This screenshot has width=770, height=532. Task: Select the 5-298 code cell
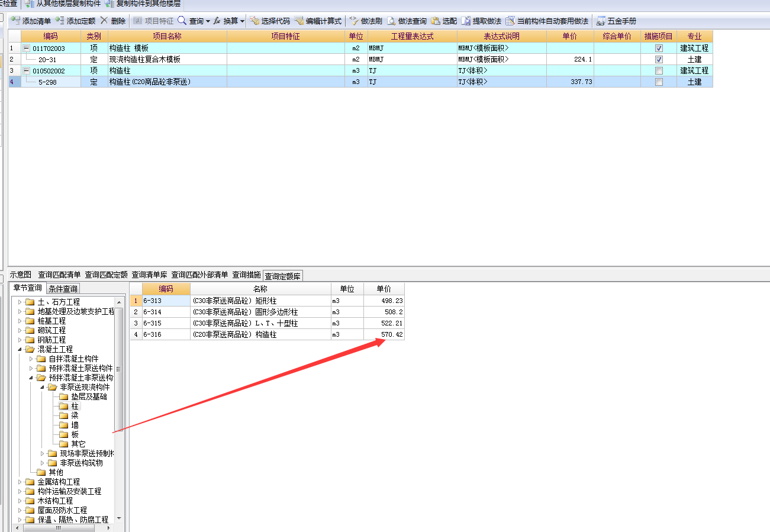coord(51,82)
